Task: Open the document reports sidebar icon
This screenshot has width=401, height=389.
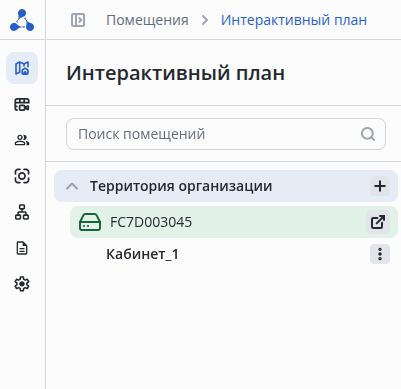Action: click(22, 248)
